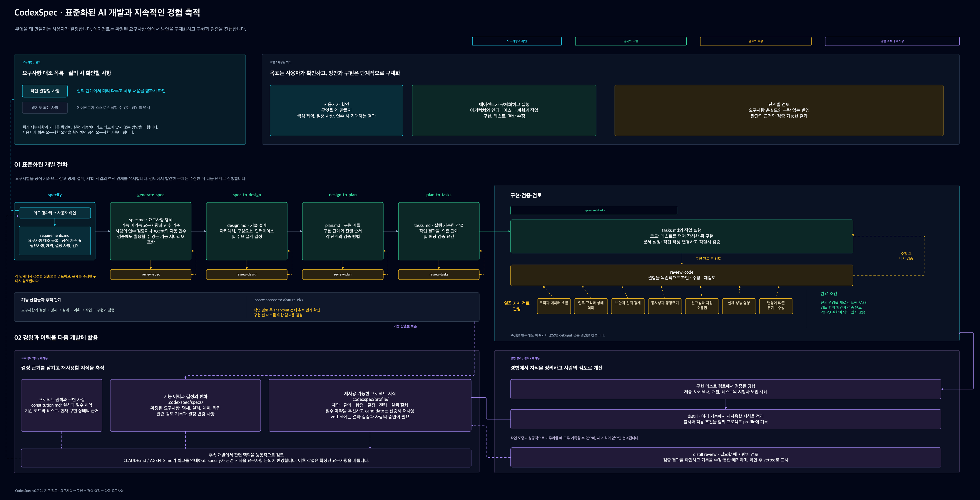The width and height of the screenshot is (980, 500).
Task: Click the 'review-tasks' box
Action: pos(439,274)
